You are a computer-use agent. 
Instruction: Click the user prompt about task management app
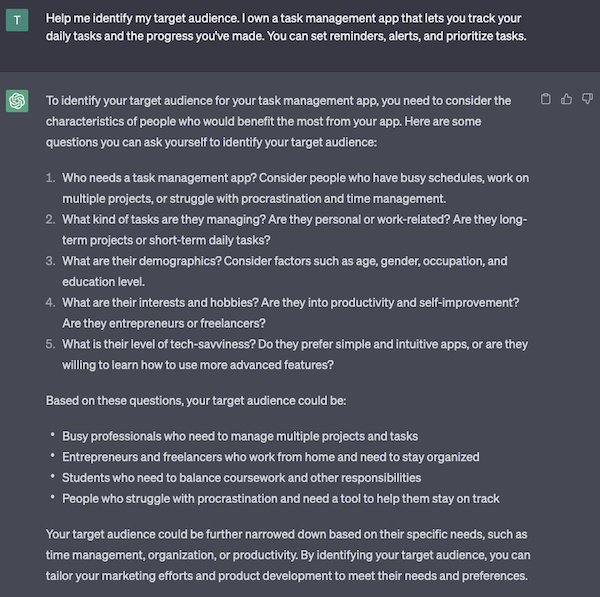point(286,27)
